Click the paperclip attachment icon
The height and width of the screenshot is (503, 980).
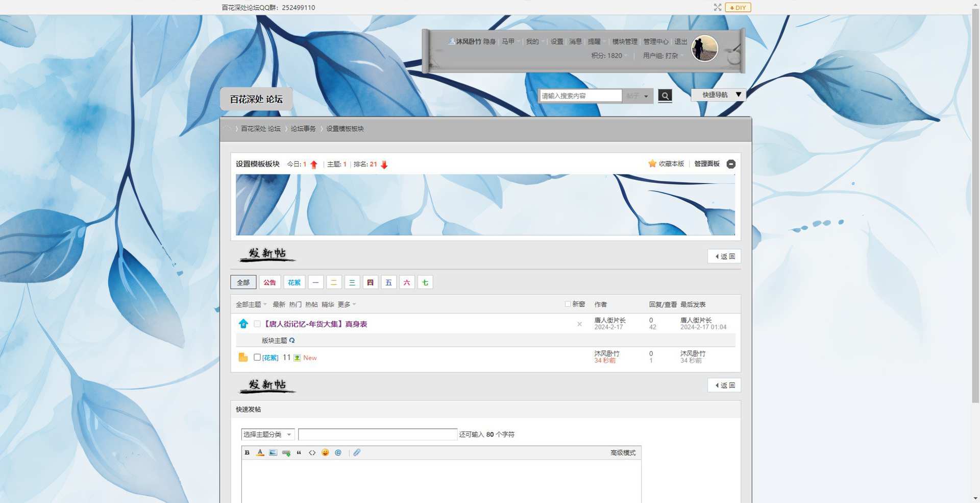click(357, 452)
